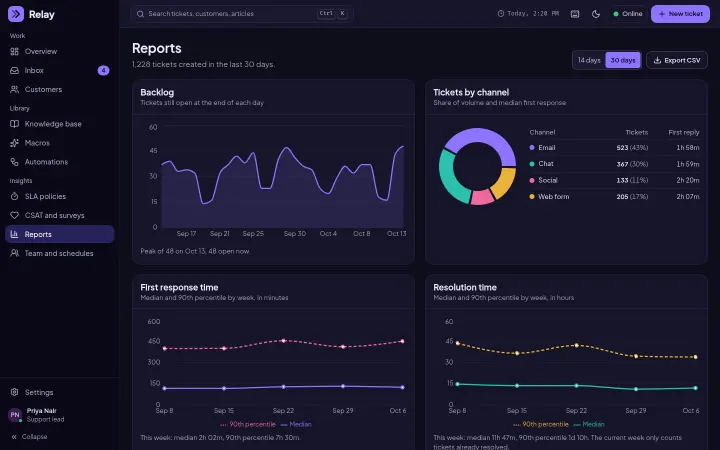
Task: Open the keyboard shortcuts icon
Action: (575, 14)
